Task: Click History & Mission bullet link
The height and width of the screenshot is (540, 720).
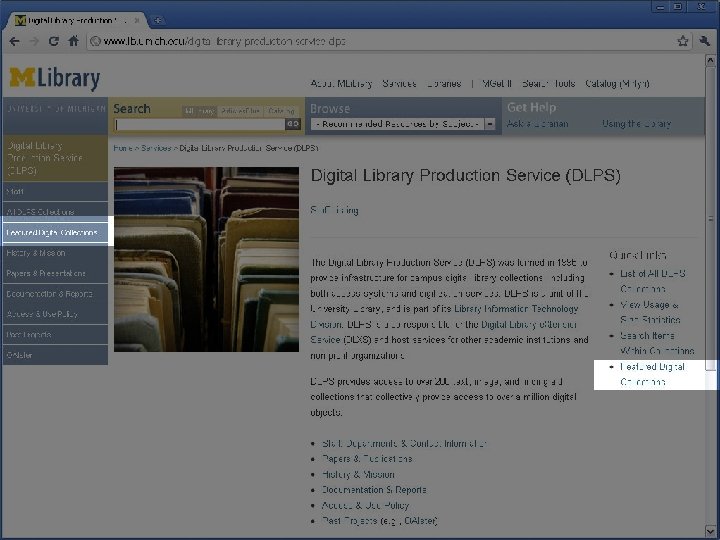Action: [x=358, y=474]
